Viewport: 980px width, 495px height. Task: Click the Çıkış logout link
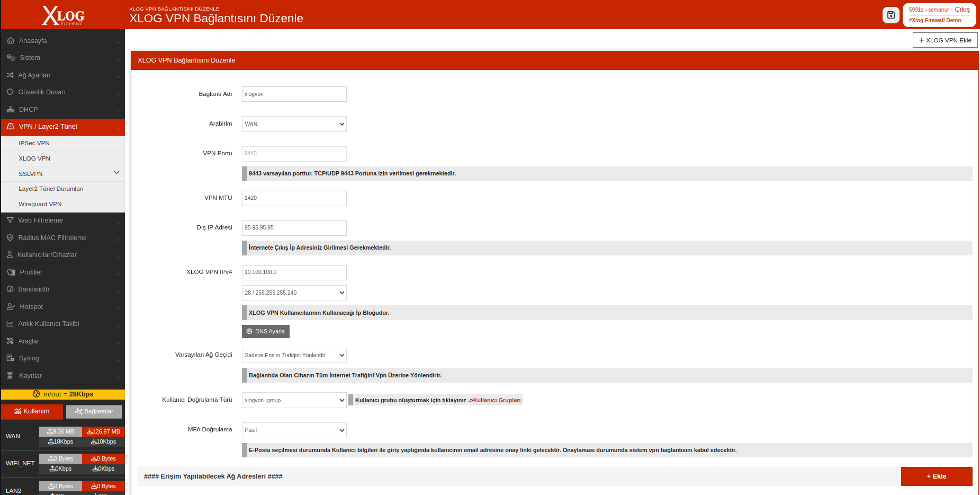(963, 10)
